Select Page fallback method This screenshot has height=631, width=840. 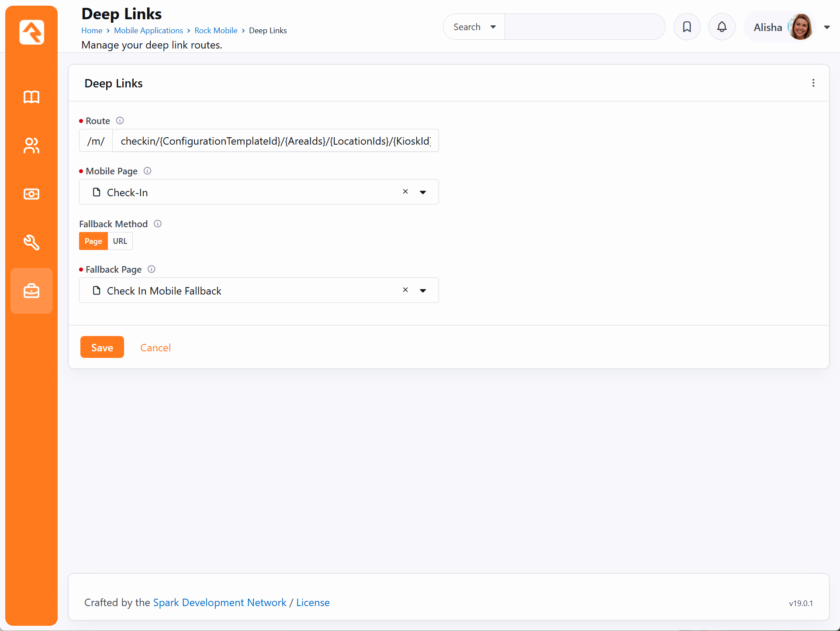click(x=93, y=241)
